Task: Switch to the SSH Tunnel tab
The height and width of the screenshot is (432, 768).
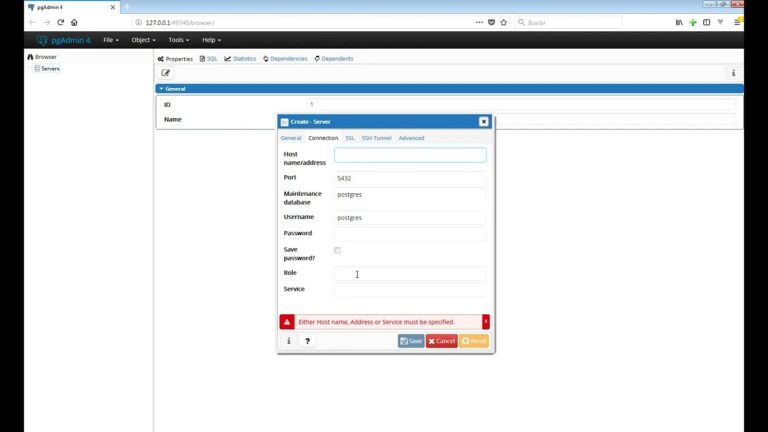Action: [x=376, y=138]
